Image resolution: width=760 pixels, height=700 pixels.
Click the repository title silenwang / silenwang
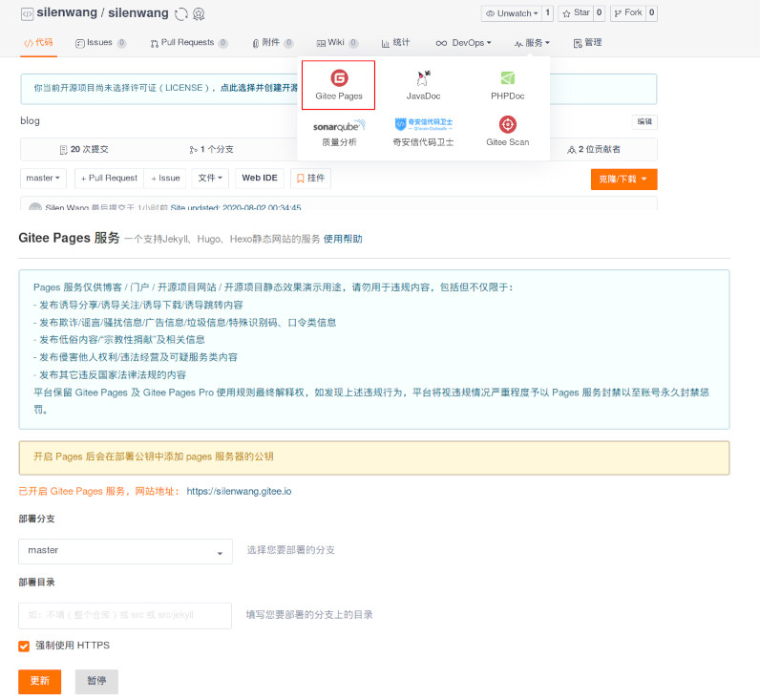click(x=103, y=13)
